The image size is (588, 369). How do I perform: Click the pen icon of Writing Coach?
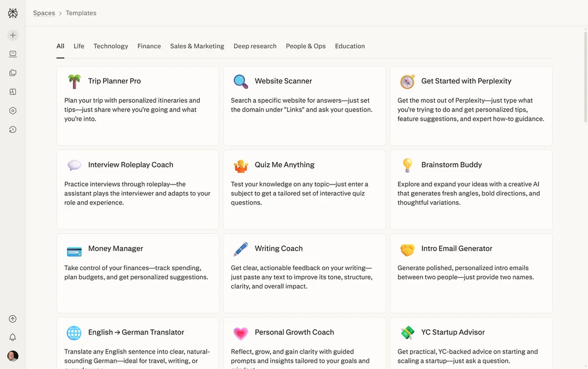[241, 249]
